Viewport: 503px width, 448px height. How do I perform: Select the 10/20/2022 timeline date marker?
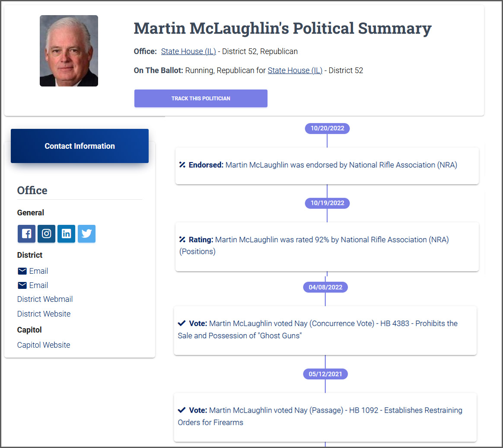click(x=327, y=128)
